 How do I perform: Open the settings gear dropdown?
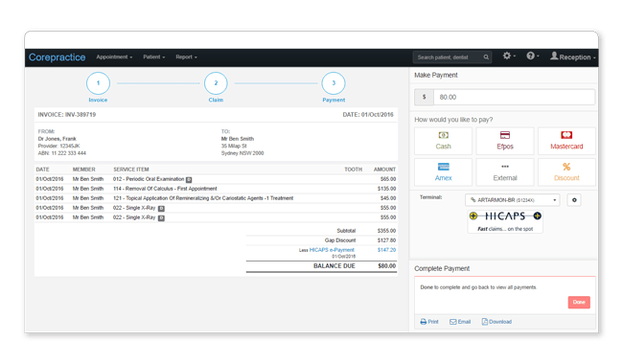[509, 56]
